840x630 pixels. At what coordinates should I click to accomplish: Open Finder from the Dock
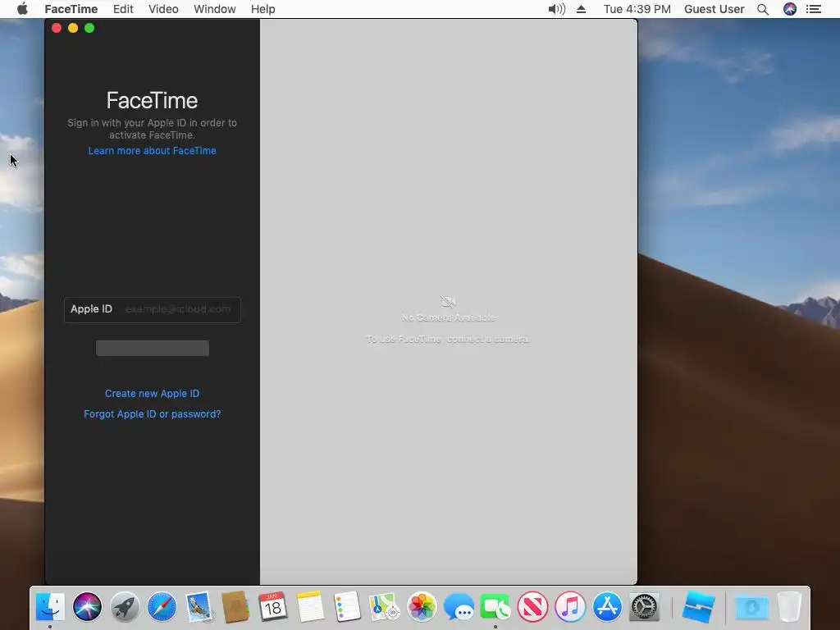click(x=50, y=607)
